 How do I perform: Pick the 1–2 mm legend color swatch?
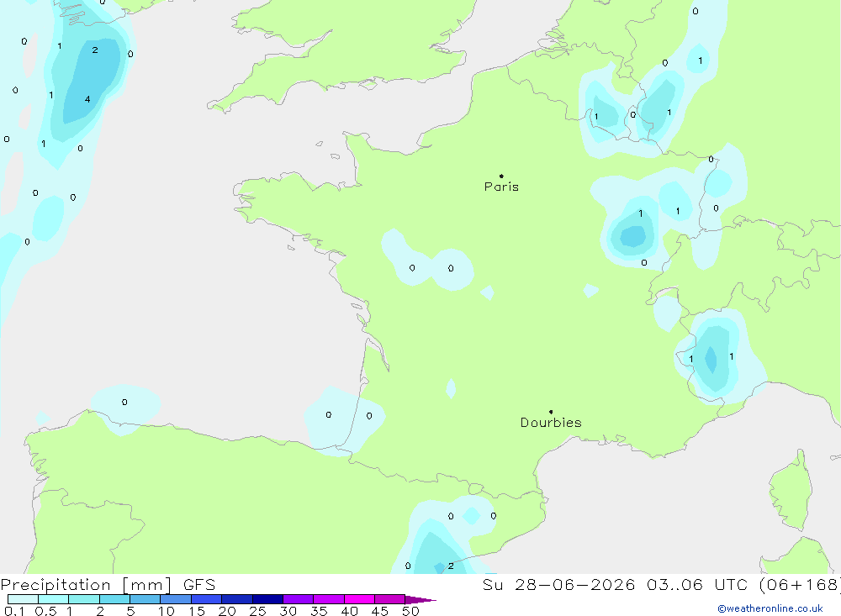coord(83,599)
